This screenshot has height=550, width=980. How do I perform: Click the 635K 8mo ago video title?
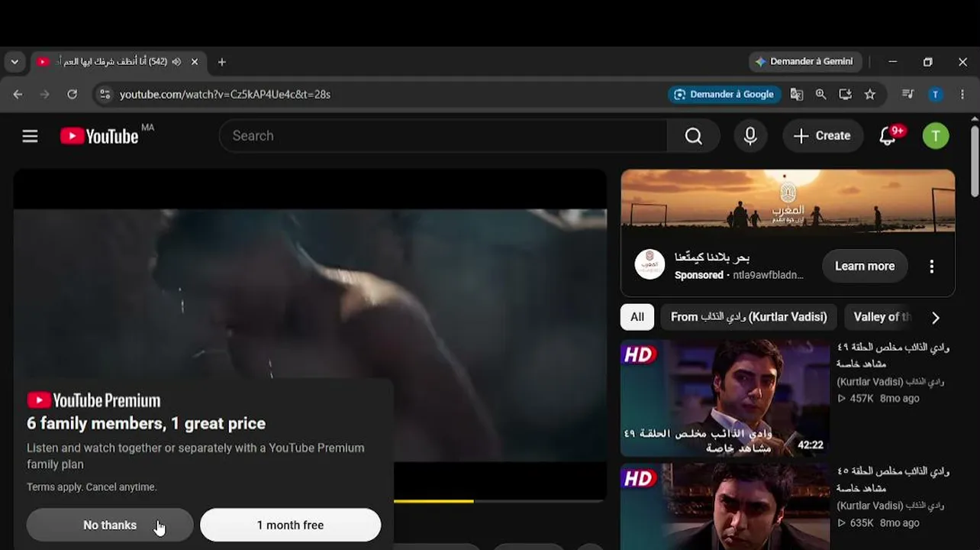click(893, 480)
